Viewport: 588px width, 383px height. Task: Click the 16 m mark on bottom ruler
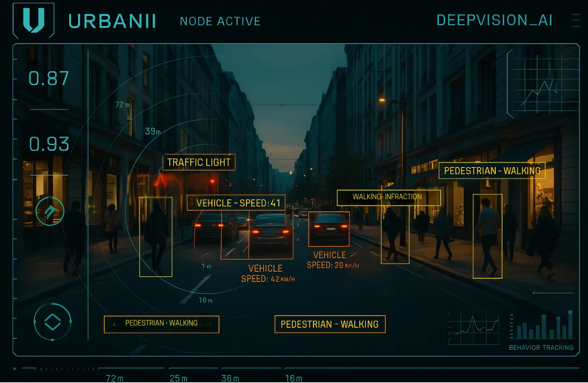pos(293,378)
